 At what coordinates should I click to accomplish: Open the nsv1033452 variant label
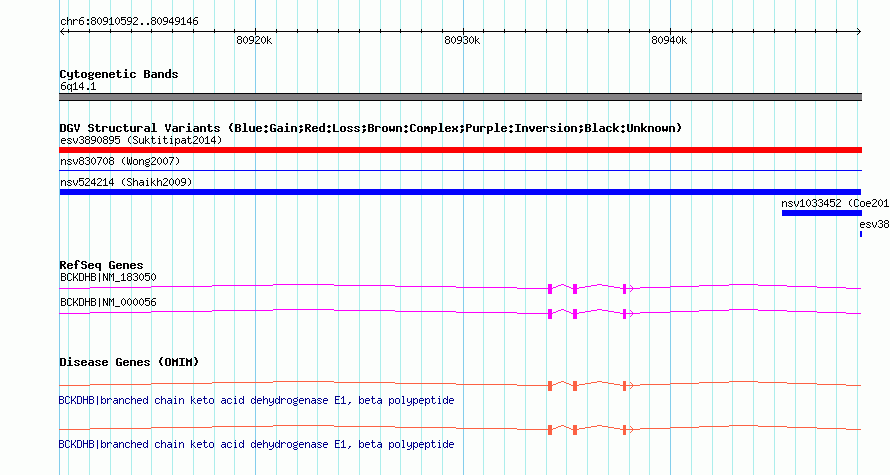pyautogui.click(x=835, y=203)
